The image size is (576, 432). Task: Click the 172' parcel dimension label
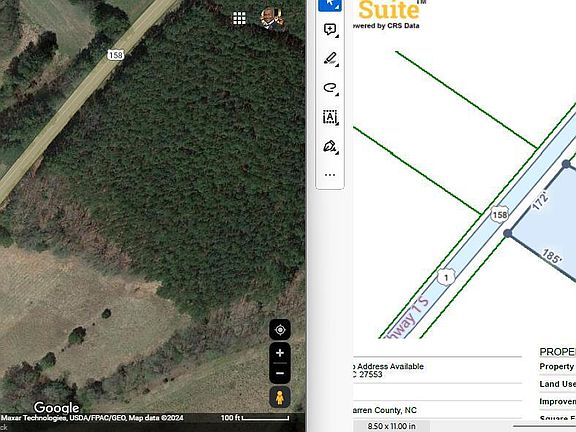(540, 201)
